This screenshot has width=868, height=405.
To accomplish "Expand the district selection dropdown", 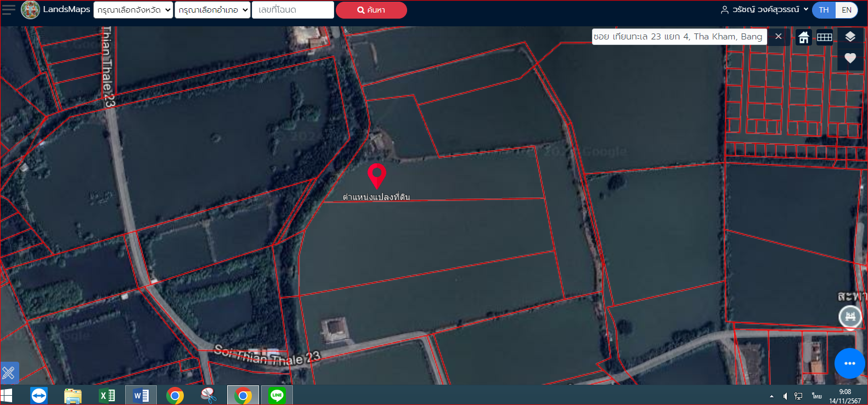I will pos(212,10).
